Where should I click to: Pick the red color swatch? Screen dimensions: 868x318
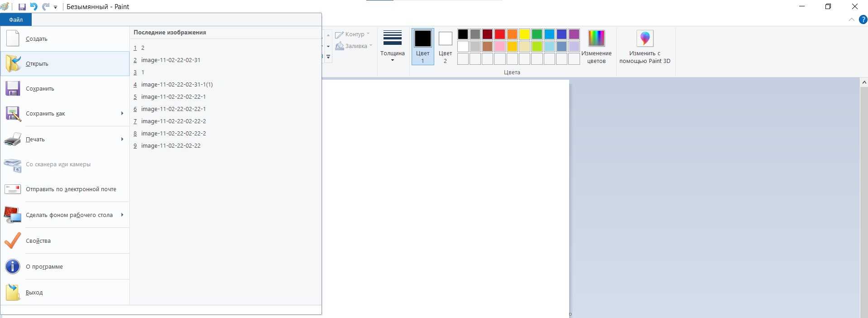click(x=500, y=34)
